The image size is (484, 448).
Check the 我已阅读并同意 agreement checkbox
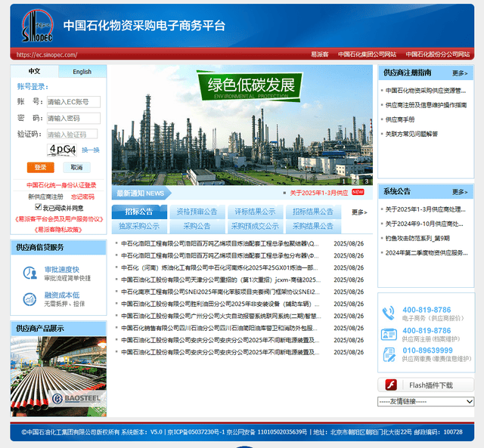click(39, 207)
